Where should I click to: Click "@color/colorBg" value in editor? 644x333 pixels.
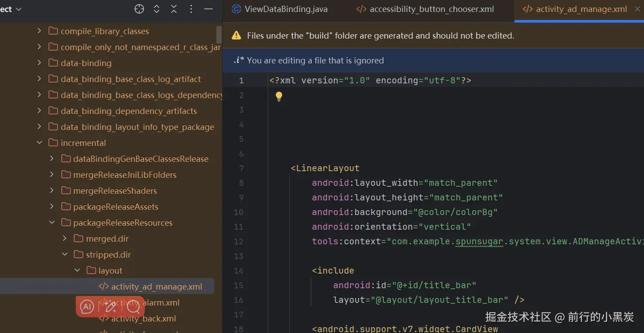tap(456, 212)
